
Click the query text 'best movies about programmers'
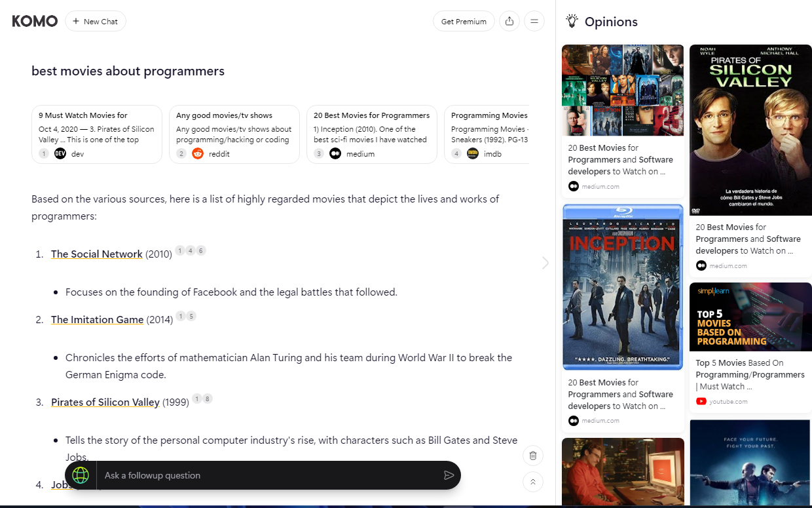(128, 71)
